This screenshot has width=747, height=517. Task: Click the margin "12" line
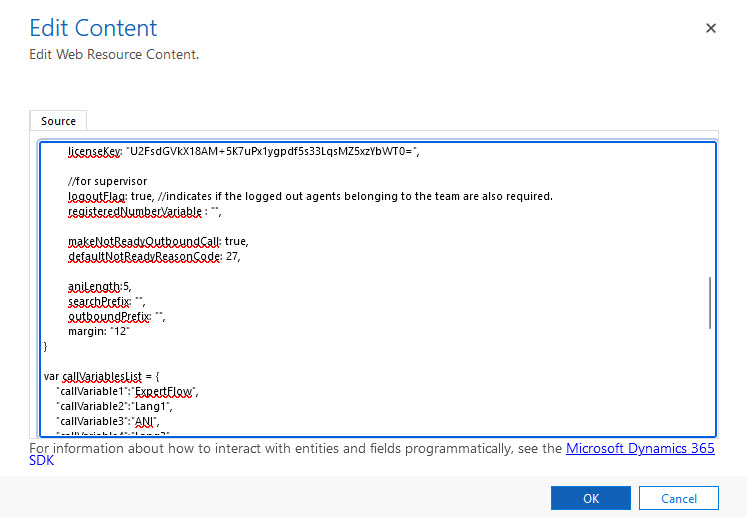click(x=100, y=332)
